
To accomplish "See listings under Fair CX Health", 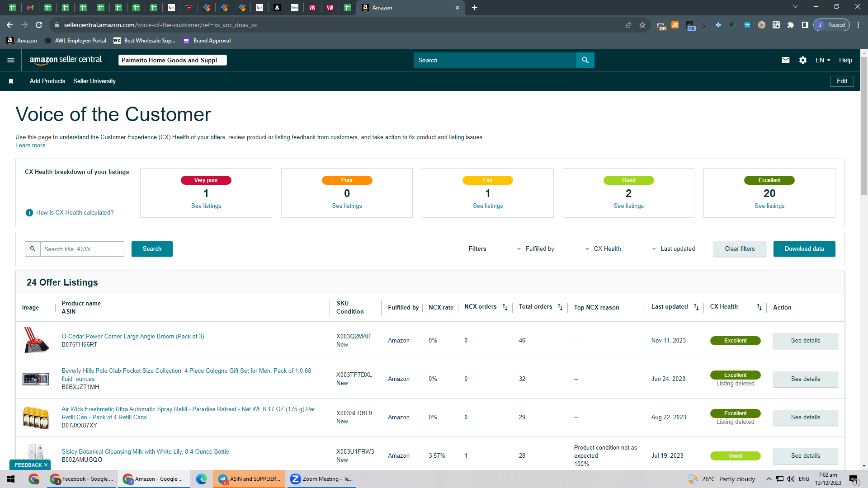I will [x=488, y=206].
